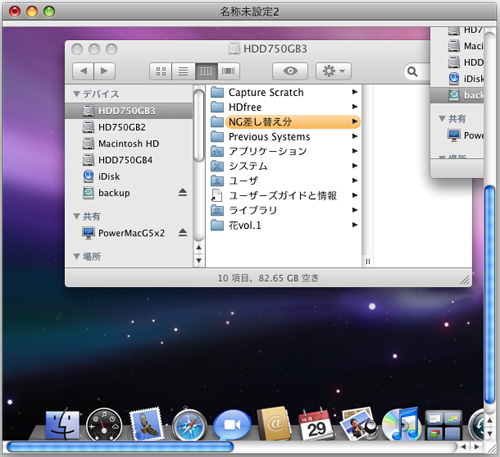Select the ライブラリ folder
The width and height of the screenshot is (500, 457).
(x=285, y=210)
